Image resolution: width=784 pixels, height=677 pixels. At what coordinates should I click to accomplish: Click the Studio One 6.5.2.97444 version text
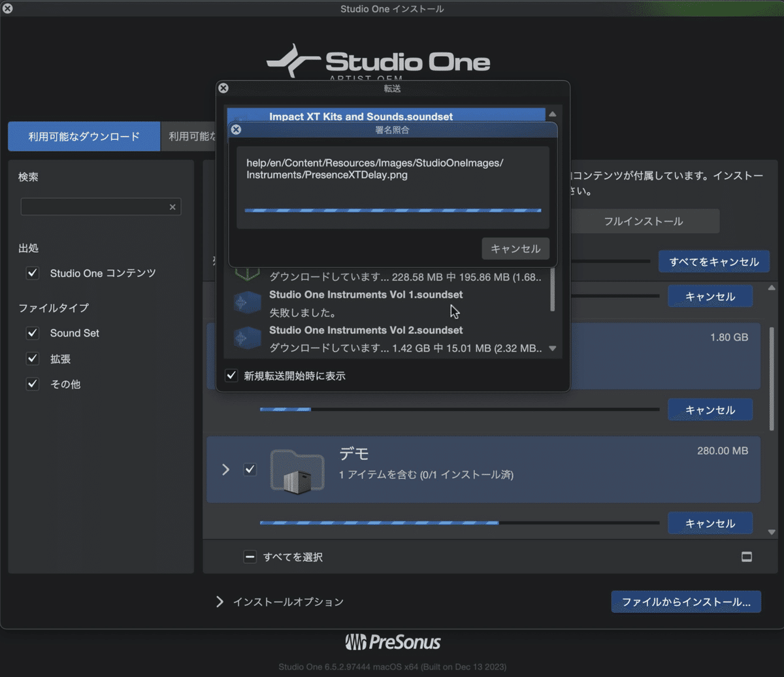pyautogui.click(x=392, y=667)
